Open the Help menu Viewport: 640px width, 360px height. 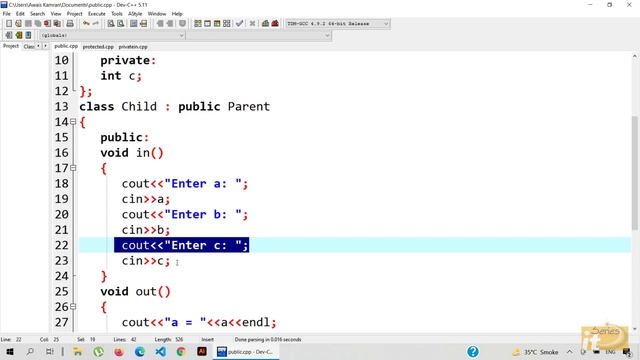pyautogui.click(x=177, y=13)
